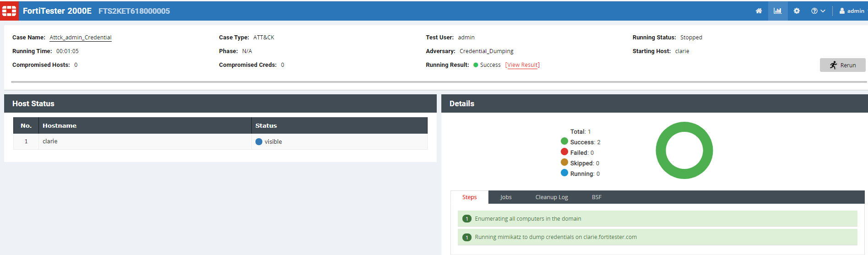Click the serial FTS2KET618000005 text
868x255 pixels.
click(134, 11)
